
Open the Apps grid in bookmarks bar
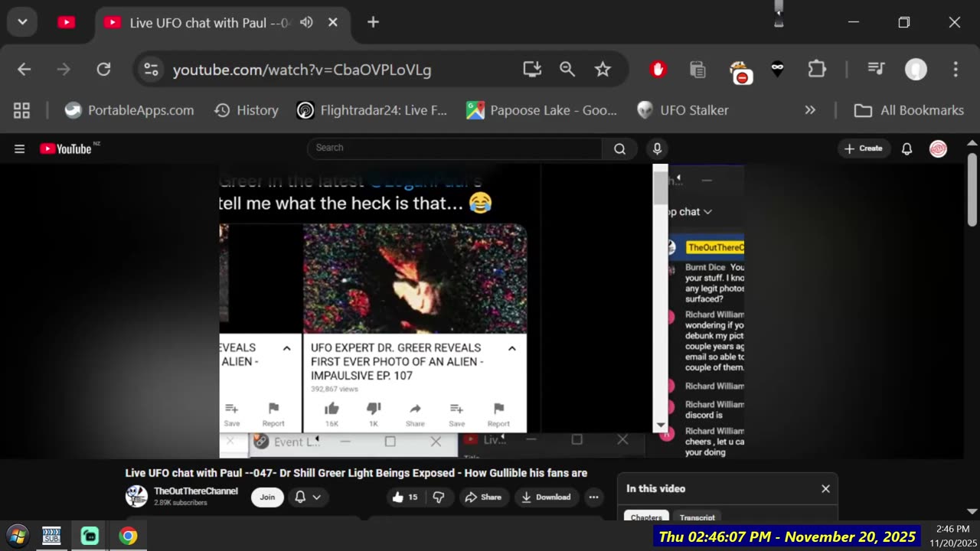click(21, 110)
